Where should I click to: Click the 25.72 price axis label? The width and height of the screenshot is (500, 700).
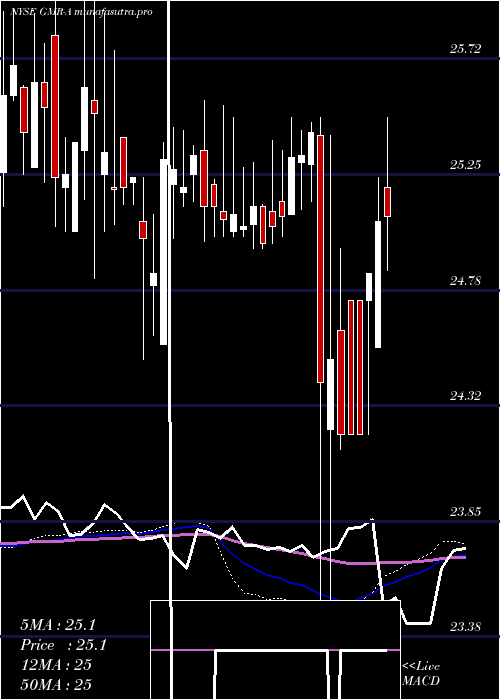tap(466, 49)
